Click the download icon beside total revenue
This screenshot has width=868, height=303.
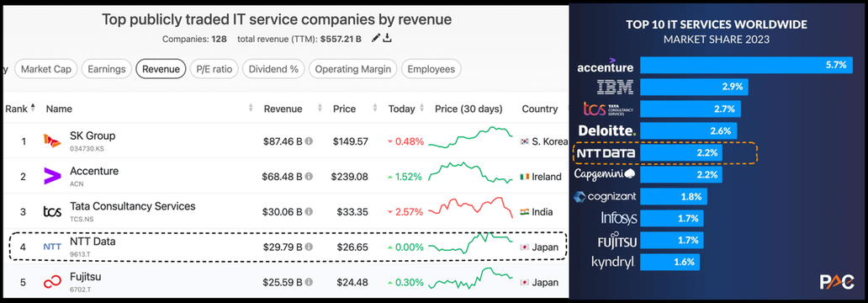coord(388,38)
